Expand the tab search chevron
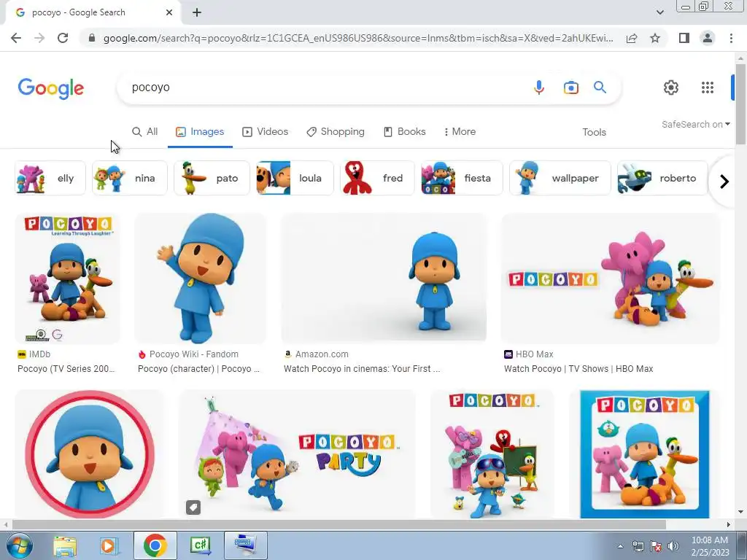Viewport: 747px width, 560px height. coord(659,12)
